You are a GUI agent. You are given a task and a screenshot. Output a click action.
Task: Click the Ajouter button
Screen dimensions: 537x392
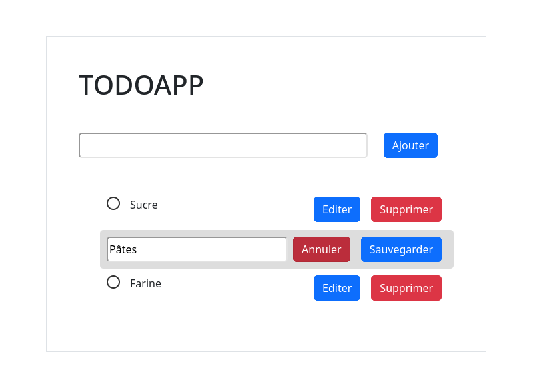pos(410,145)
